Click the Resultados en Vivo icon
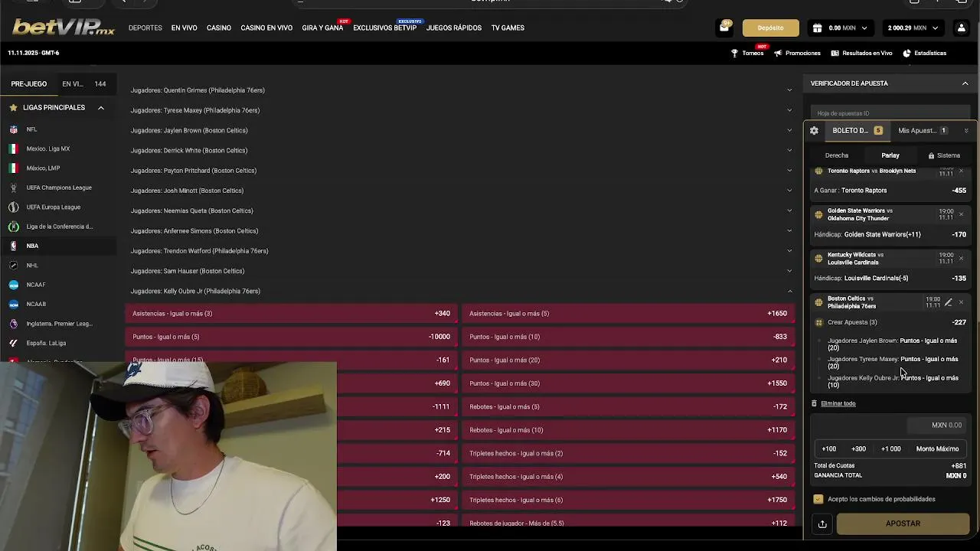This screenshot has height=551, width=980. 835,53
